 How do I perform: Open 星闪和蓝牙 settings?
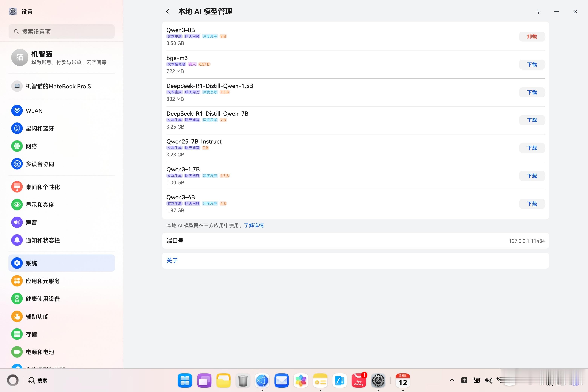tap(61, 129)
